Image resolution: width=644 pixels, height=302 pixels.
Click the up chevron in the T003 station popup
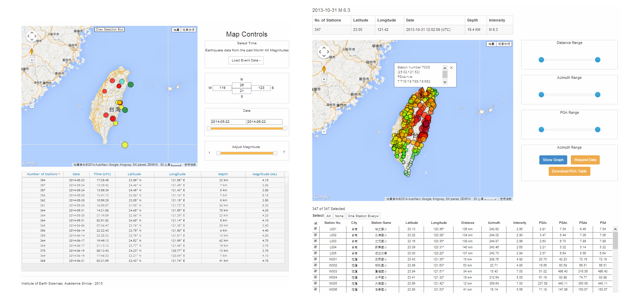click(x=445, y=67)
